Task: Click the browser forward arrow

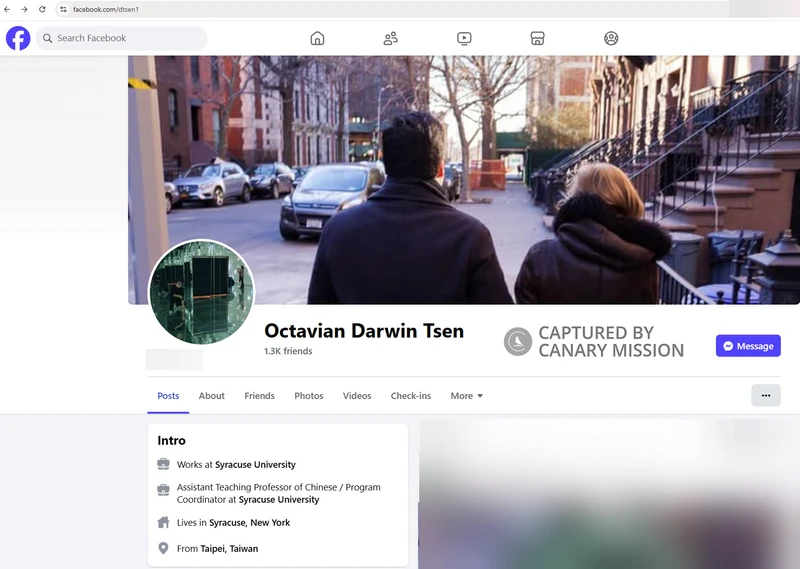Action: coord(24,9)
